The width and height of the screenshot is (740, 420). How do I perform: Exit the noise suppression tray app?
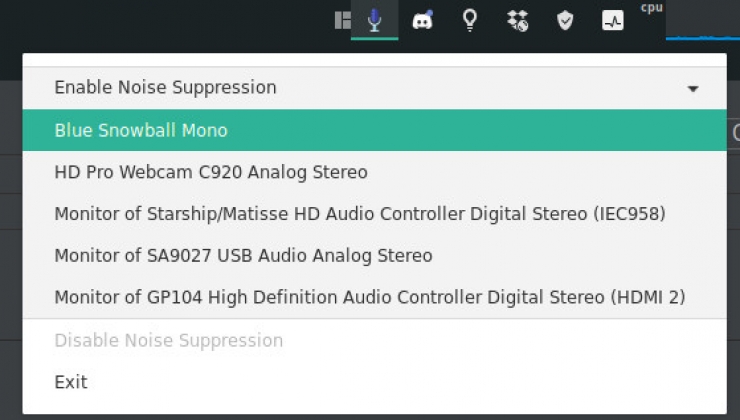(x=374, y=382)
